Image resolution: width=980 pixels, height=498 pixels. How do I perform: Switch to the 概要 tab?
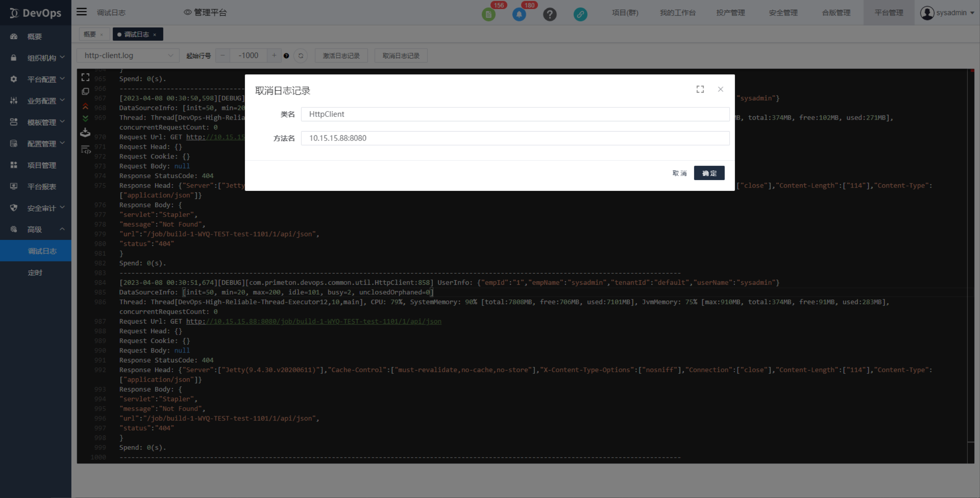coord(90,34)
